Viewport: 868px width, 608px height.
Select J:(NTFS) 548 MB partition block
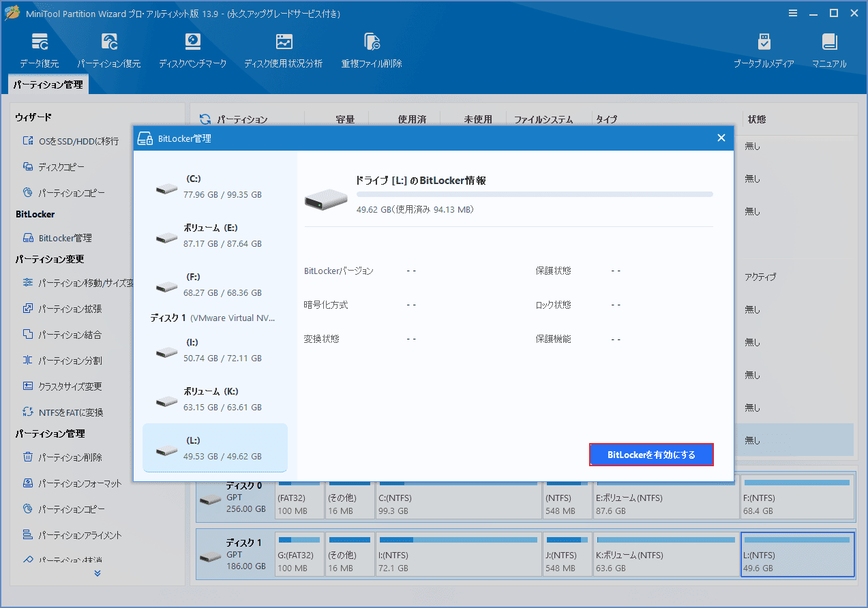tap(567, 554)
